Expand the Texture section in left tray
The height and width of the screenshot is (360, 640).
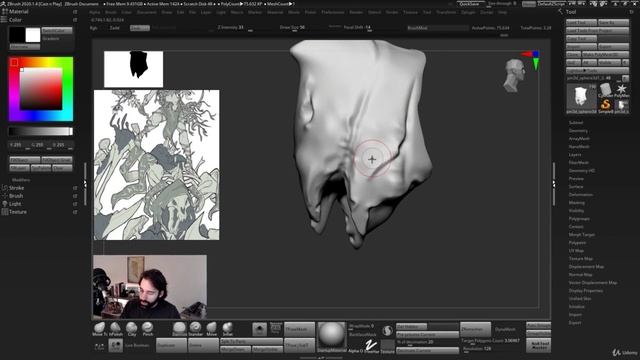[18, 212]
